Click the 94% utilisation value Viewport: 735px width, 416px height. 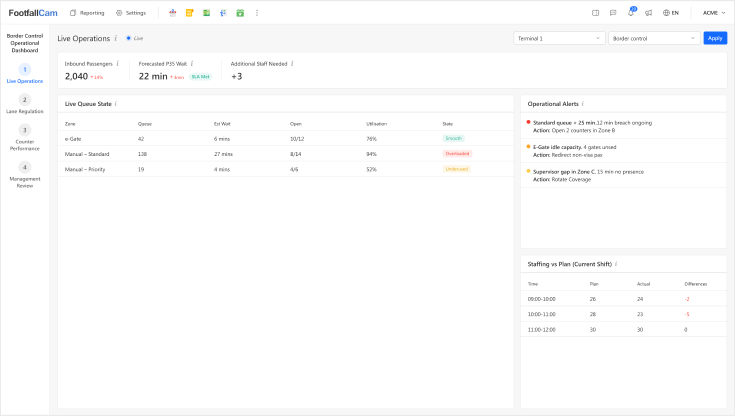(372, 154)
